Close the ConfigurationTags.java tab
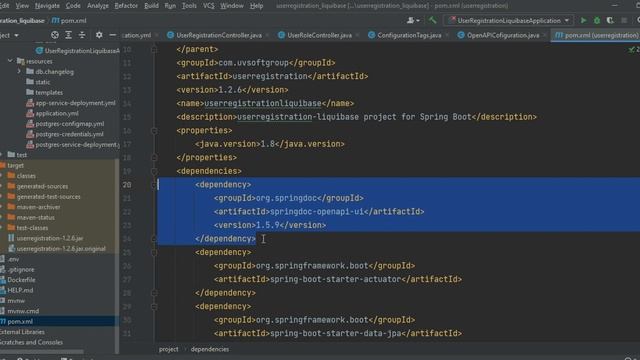This screenshot has width=640, height=360. 447,36
